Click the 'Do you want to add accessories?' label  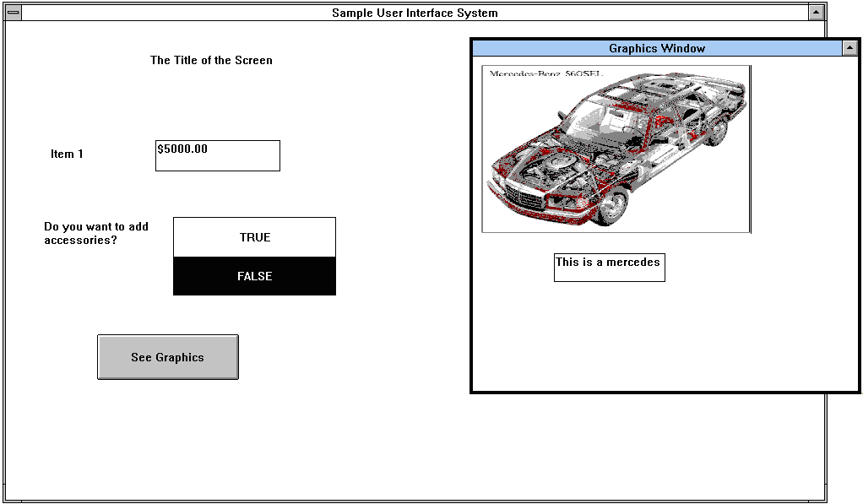pyautogui.click(x=96, y=233)
